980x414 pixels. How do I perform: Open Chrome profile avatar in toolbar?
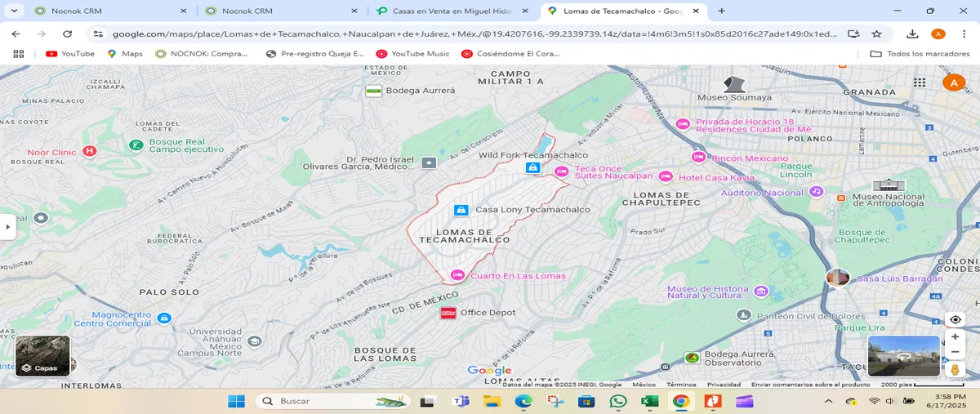point(938,33)
